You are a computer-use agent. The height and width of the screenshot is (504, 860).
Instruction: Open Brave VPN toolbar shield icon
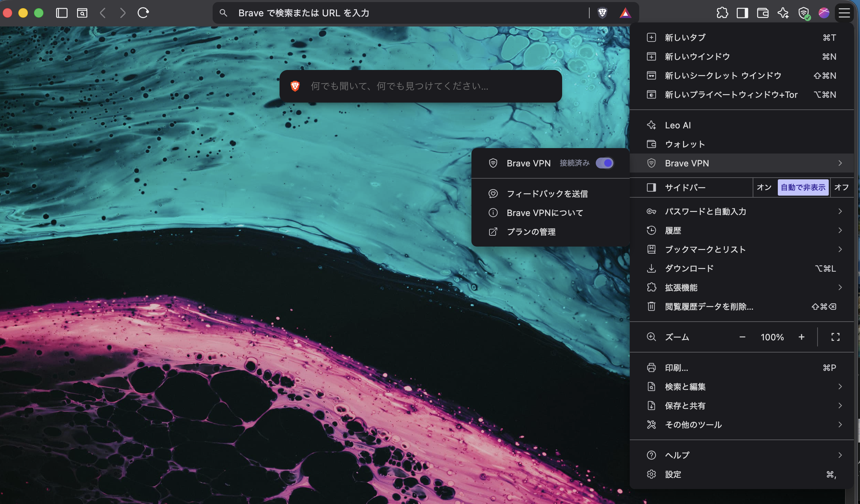804,14
